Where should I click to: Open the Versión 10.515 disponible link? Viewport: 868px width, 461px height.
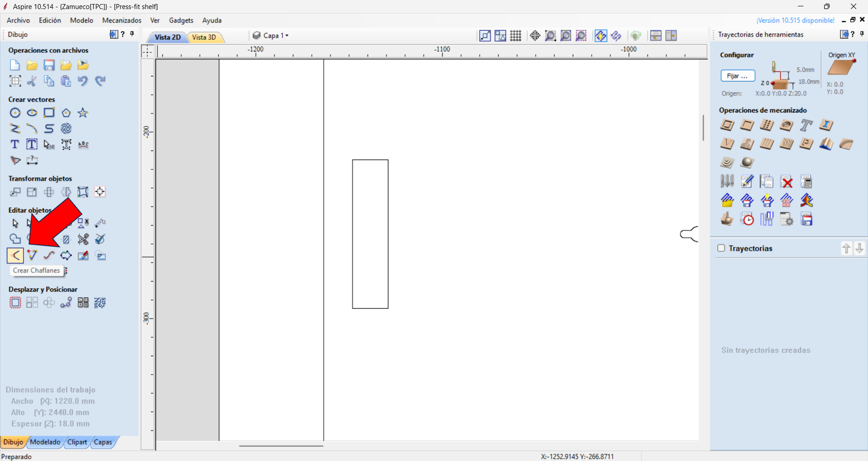pos(795,20)
